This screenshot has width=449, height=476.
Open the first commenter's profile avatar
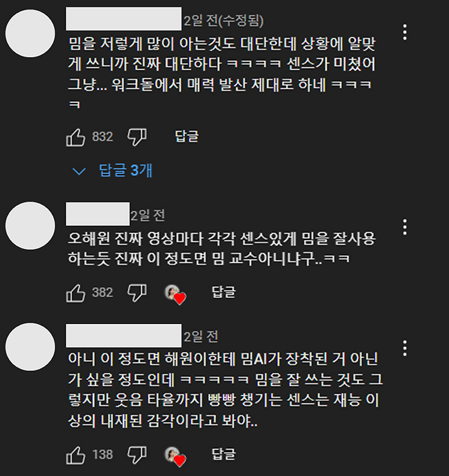(x=30, y=33)
